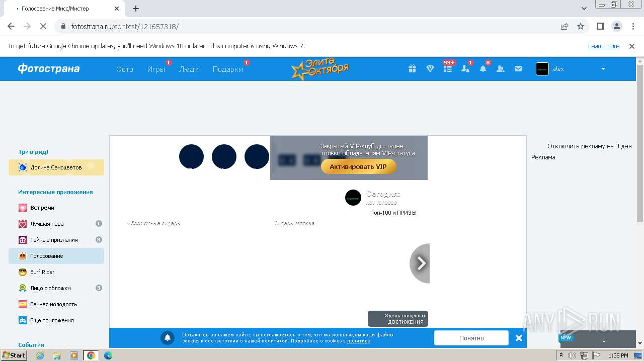Image resolution: width=644 pixels, height=362 pixels.
Task: Open the Фото menu
Action: (x=125, y=69)
